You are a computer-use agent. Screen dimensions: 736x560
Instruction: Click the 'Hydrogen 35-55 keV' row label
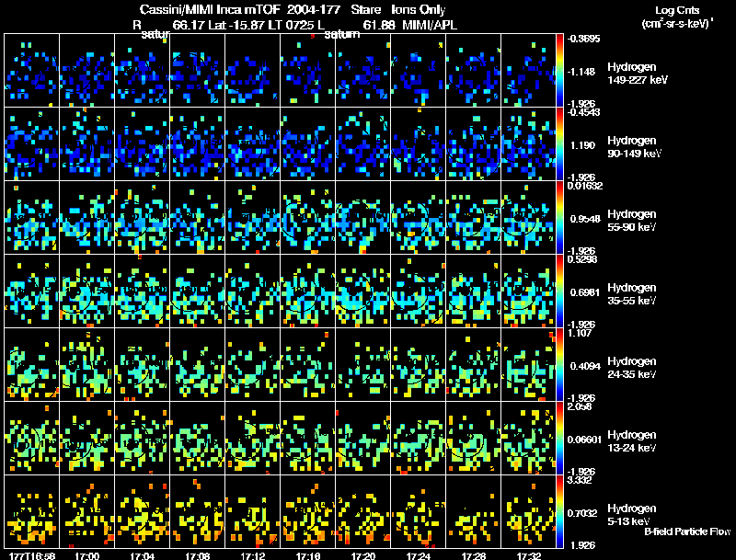[x=632, y=294]
